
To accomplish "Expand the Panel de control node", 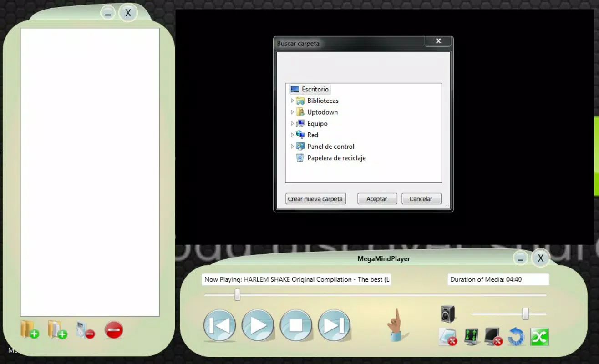I will click(292, 146).
